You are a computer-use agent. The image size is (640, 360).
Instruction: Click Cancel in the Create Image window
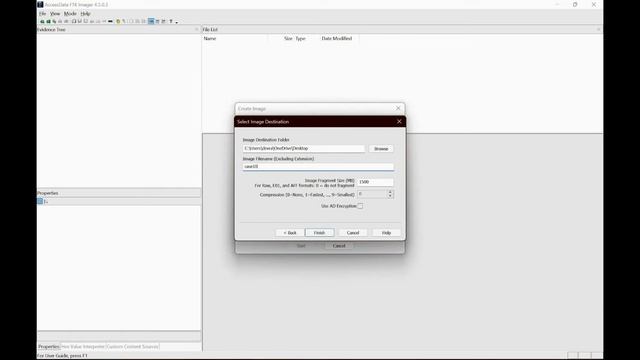tap(339, 246)
